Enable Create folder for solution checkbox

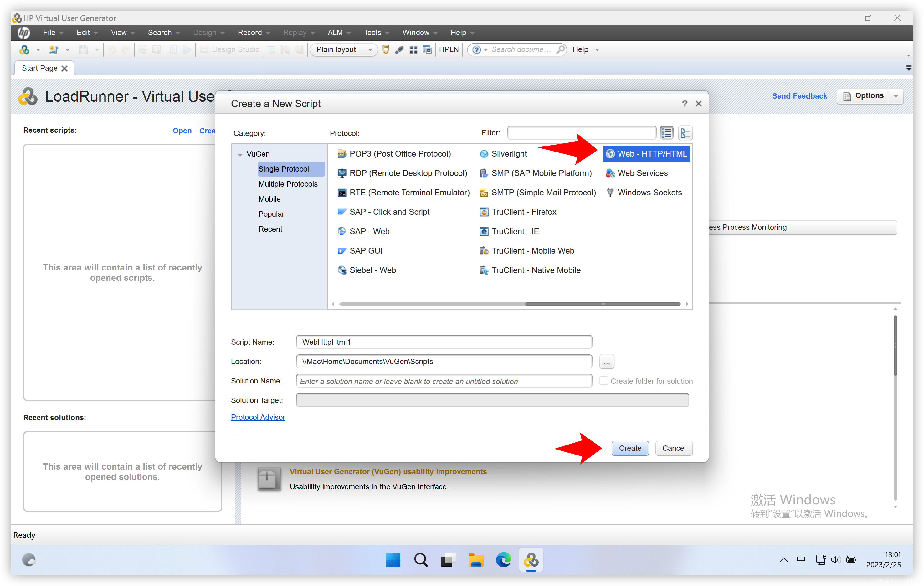coord(603,381)
